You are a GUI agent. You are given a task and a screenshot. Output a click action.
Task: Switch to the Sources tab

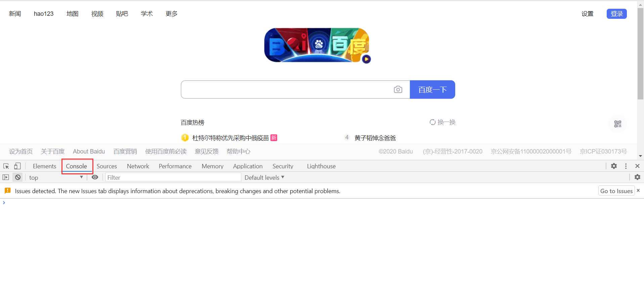click(x=107, y=166)
